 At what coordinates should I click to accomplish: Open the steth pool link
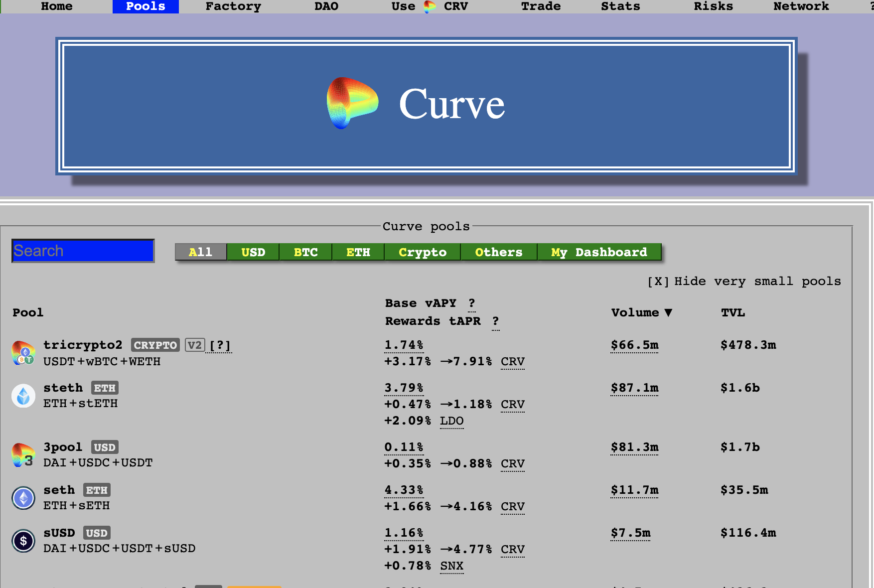tap(63, 388)
